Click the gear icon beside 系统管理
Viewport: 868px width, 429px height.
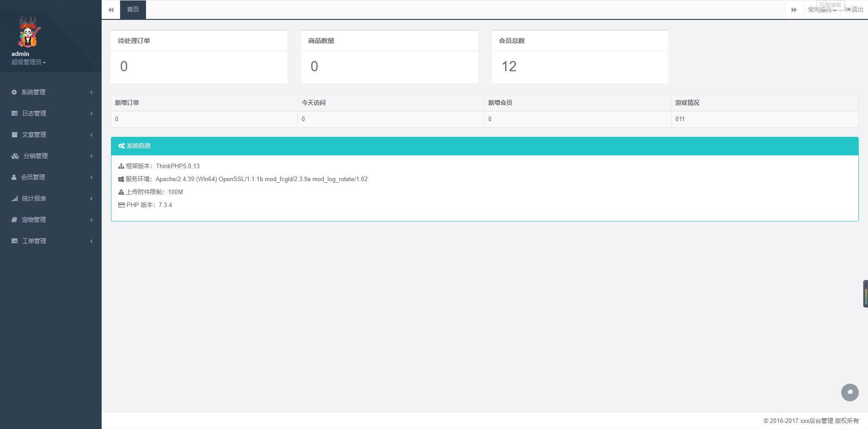tap(14, 92)
